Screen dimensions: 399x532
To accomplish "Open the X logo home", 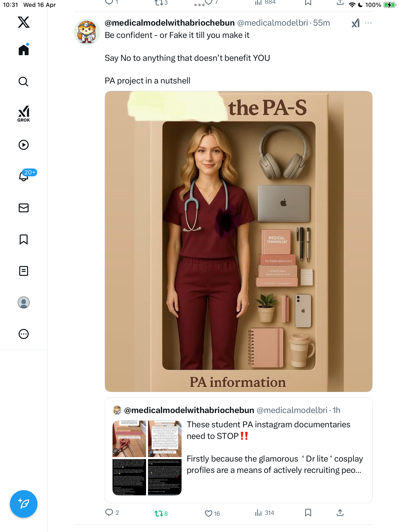I will coord(24,22).
